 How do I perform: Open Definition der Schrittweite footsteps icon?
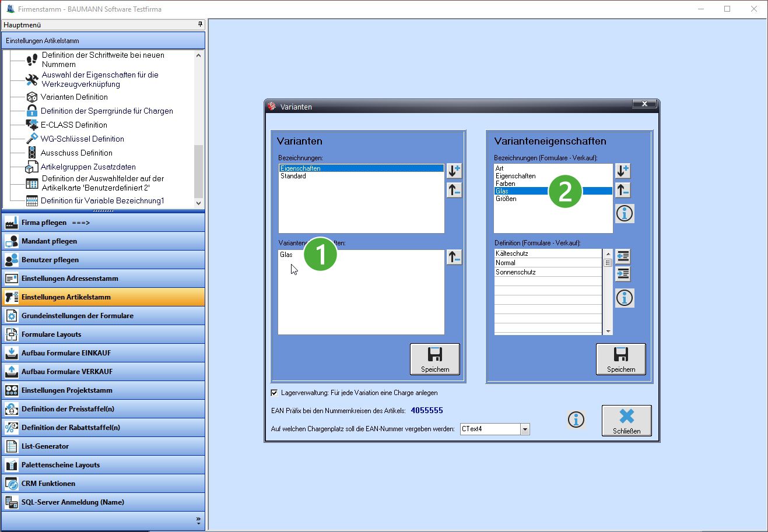(x=32, y=59)
